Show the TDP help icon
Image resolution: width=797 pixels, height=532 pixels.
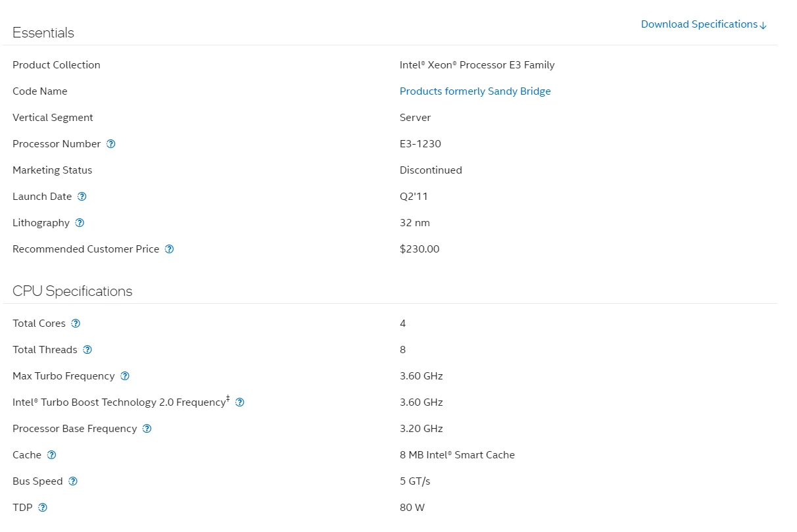tap(43, 508)
